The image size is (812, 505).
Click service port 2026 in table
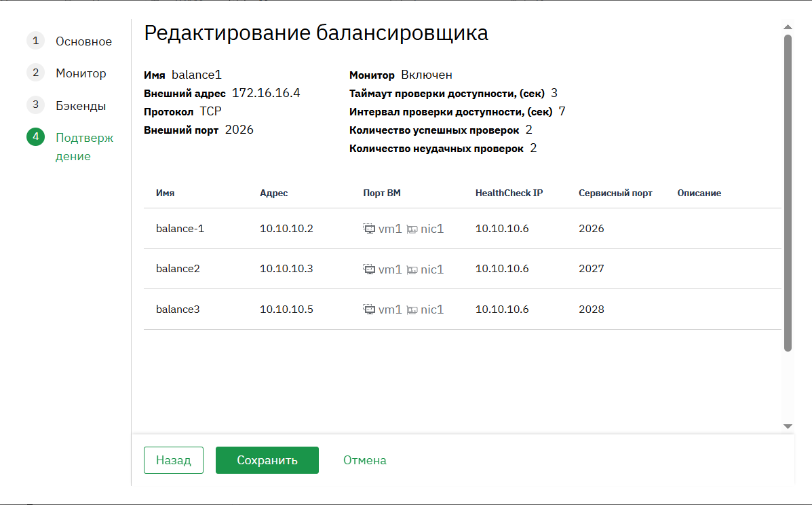pyautogui.click(x=592, y=229)
